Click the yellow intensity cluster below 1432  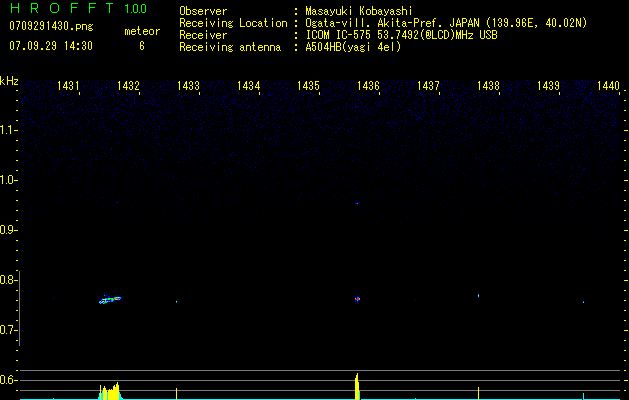coord(110,391)
